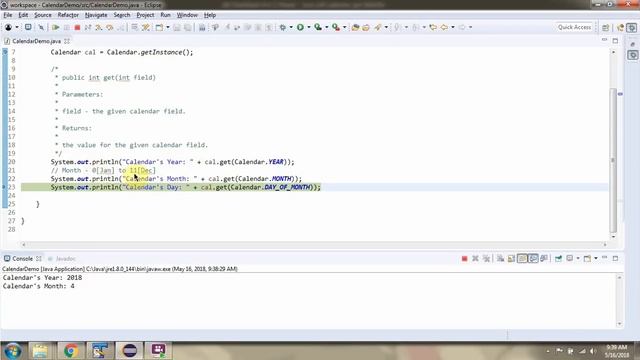Click the Resume debug button in toolbar
This screenshot has width=640, height=360.
coord(56,27)
